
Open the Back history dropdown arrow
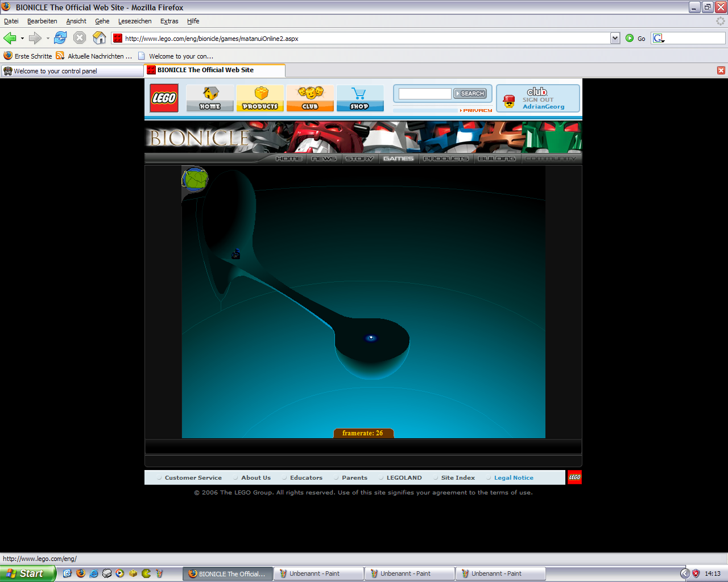(x=22, y=38)
